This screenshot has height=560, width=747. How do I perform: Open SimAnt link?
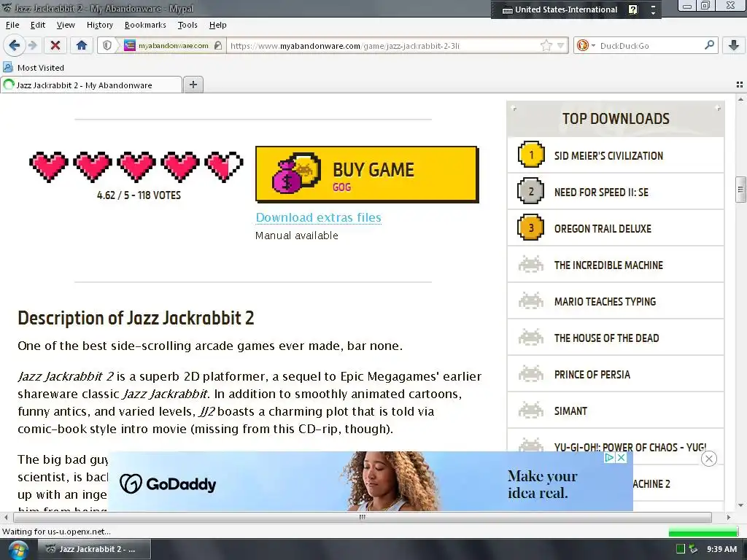pyautogui.click(x=570, y=411)
